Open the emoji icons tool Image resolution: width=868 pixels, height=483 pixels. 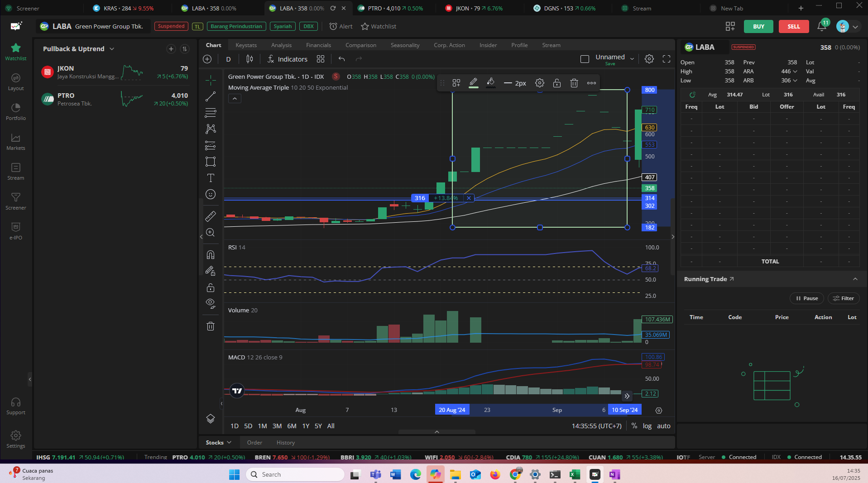211,194
